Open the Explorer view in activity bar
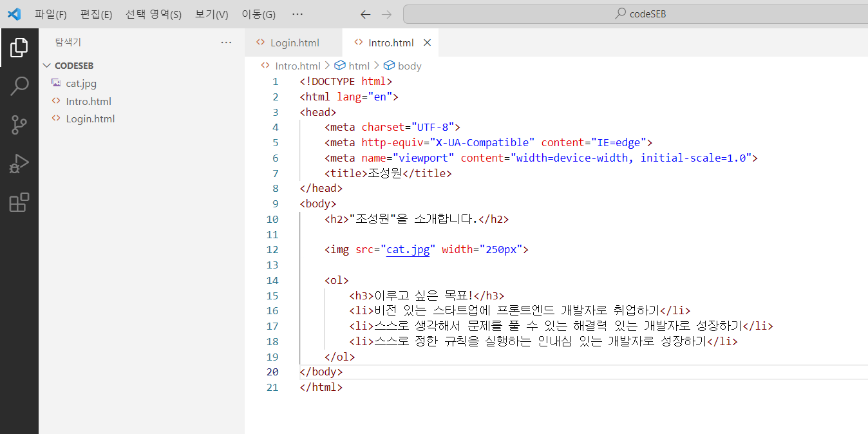The width and height of the screenshot is (868, 434). [19, 47]
